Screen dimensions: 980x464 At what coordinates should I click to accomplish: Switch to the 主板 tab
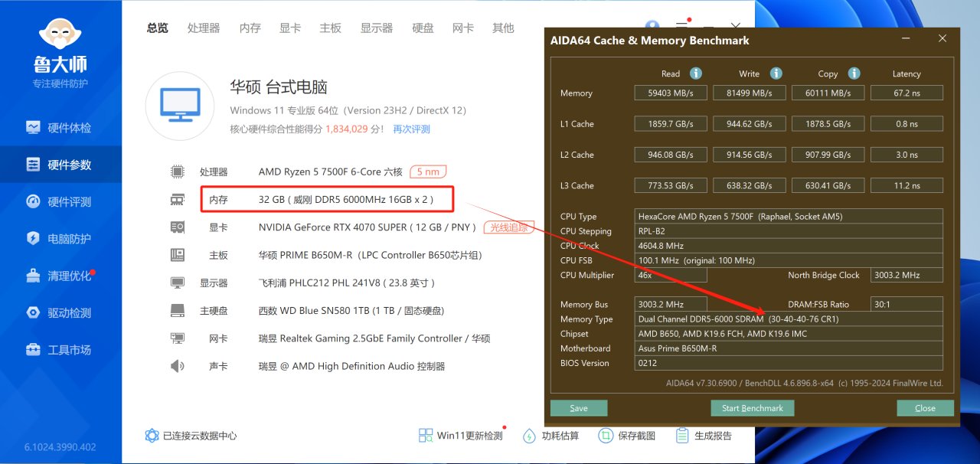point(330,28)
